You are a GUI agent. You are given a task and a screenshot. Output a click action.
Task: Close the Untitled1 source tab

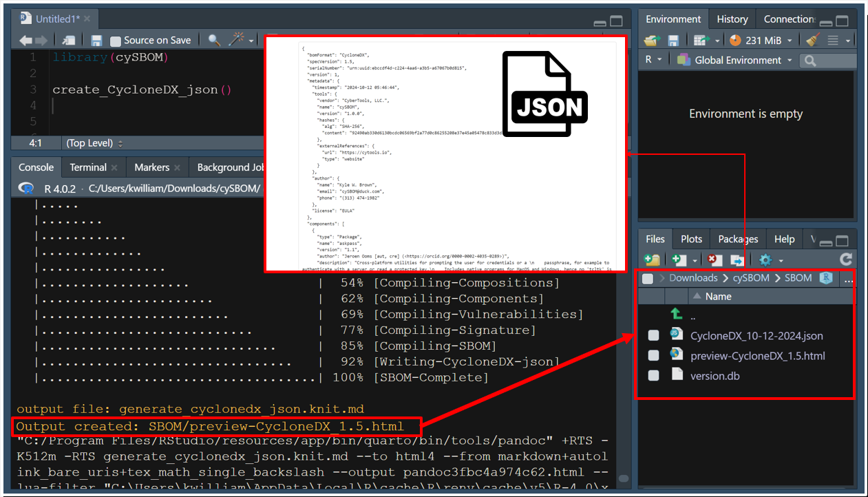(x=87, y=19)
